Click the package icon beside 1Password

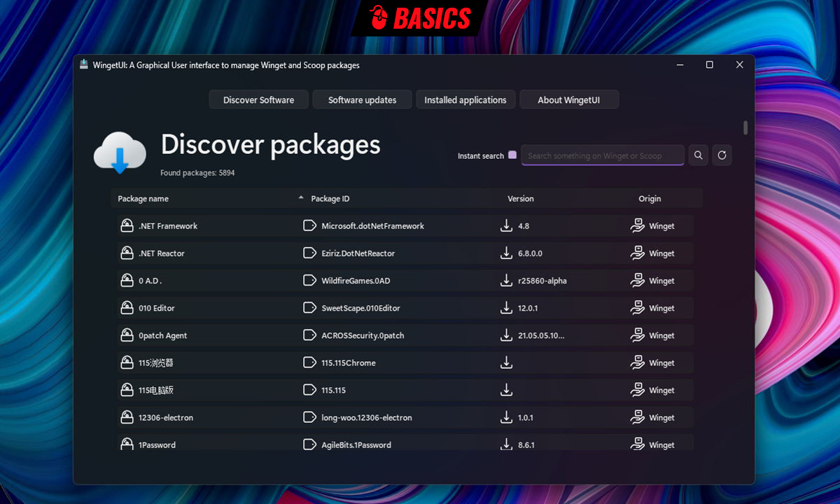[x=127, y=444]
